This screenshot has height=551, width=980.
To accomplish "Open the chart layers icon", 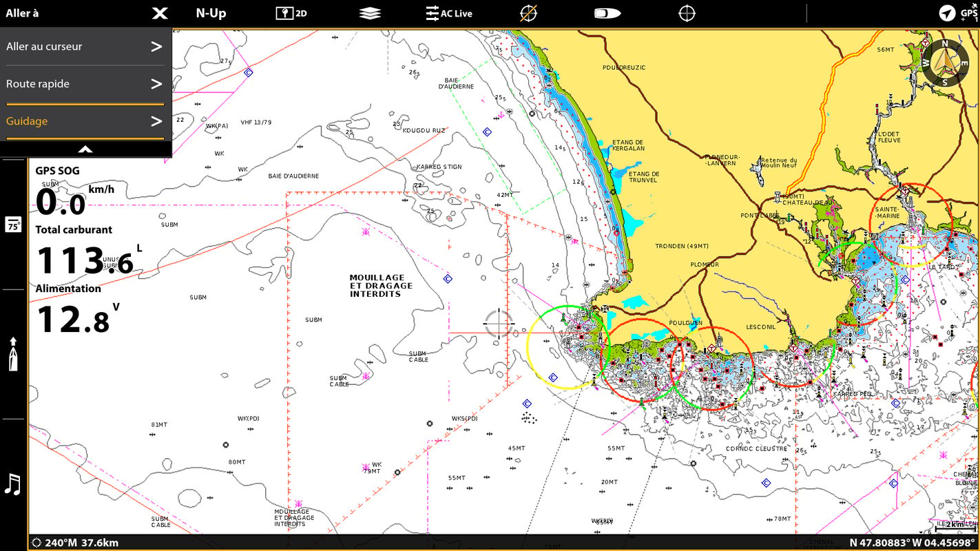I will (370, 13).
